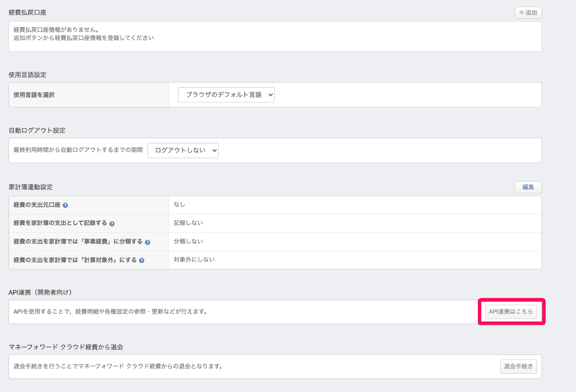The width and height of the screenshot is (576, 392).
Task: Click the value 対象外にしない
Action: 194,259
